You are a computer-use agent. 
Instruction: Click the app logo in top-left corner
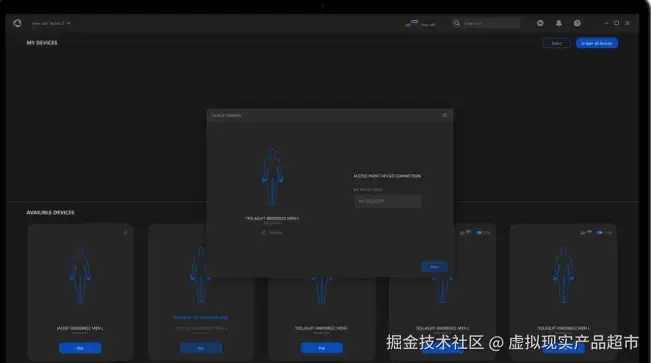pyautogui.click(x=17, y=23)
